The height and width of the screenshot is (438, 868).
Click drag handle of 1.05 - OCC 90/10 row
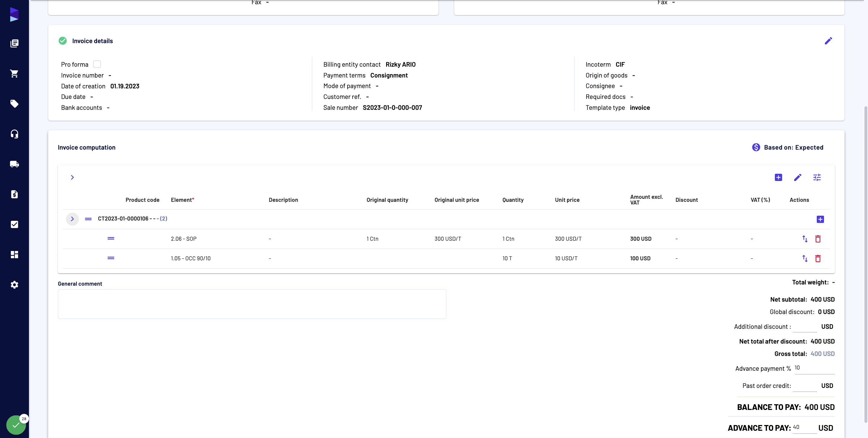[111, 258]
